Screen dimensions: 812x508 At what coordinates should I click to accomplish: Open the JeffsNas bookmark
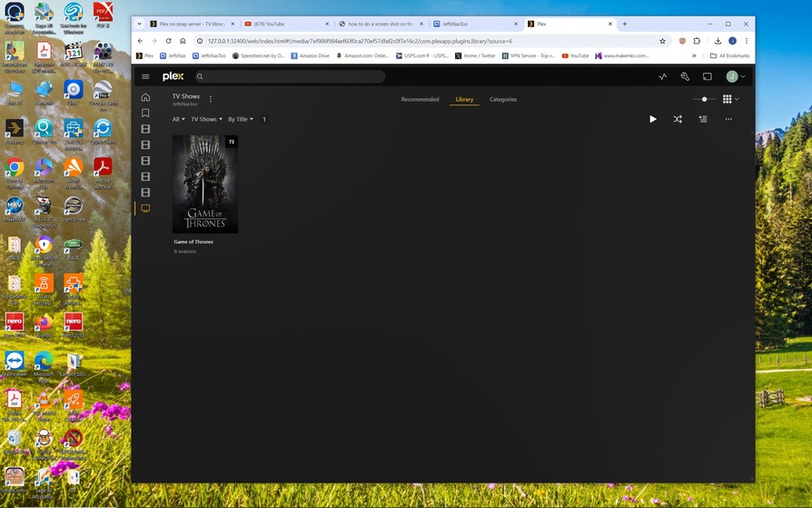(173, 55)
